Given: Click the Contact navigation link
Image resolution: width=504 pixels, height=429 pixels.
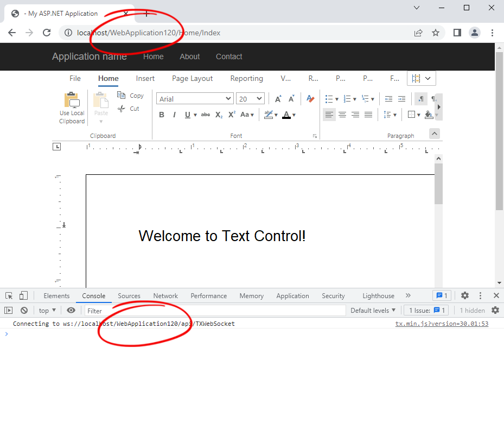Looking at the screenshot, I should coord(229,56).
